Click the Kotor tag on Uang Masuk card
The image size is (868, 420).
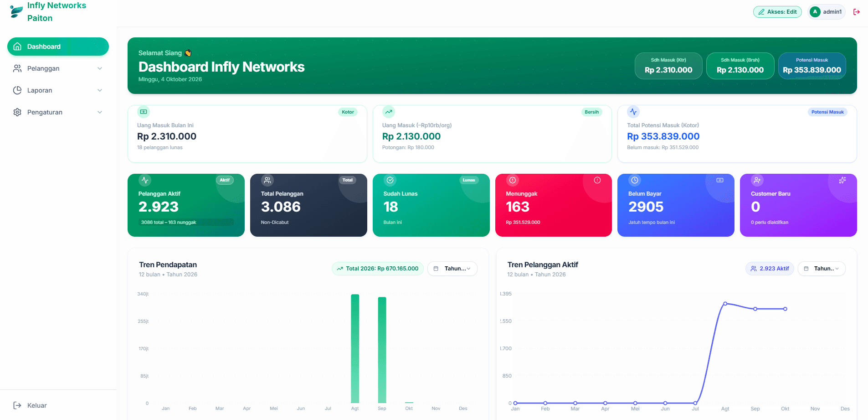348,112
